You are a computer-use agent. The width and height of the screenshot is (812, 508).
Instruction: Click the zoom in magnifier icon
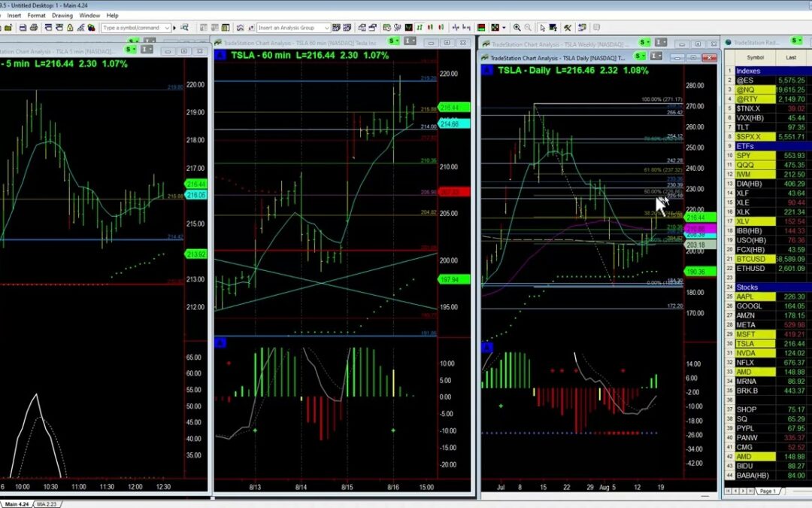517,28
